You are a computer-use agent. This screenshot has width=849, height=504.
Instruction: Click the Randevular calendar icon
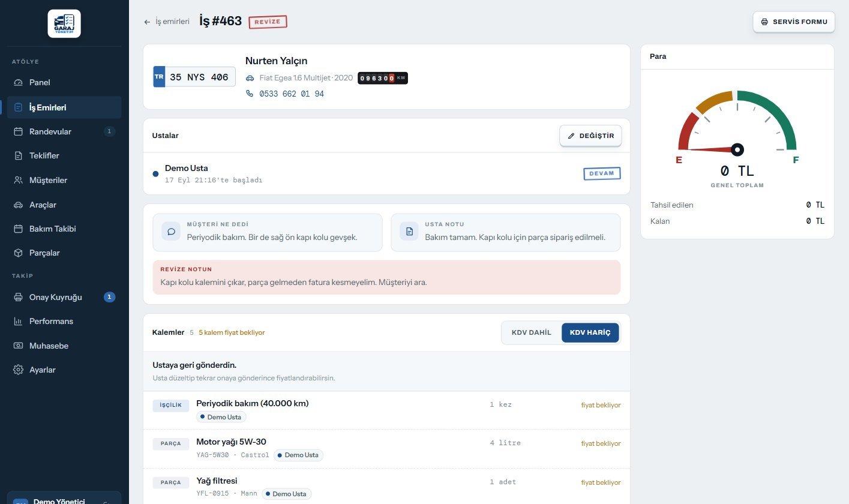(x=18, y=131)
